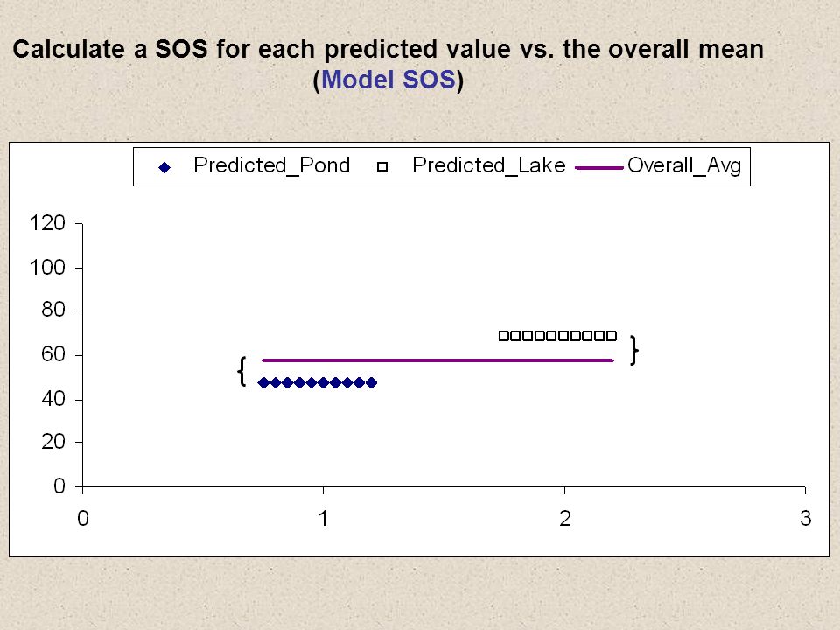Click the left curly brace annotation
Image resolution: width=840 pixels, height=630 pixels.
tap(241, 371)
